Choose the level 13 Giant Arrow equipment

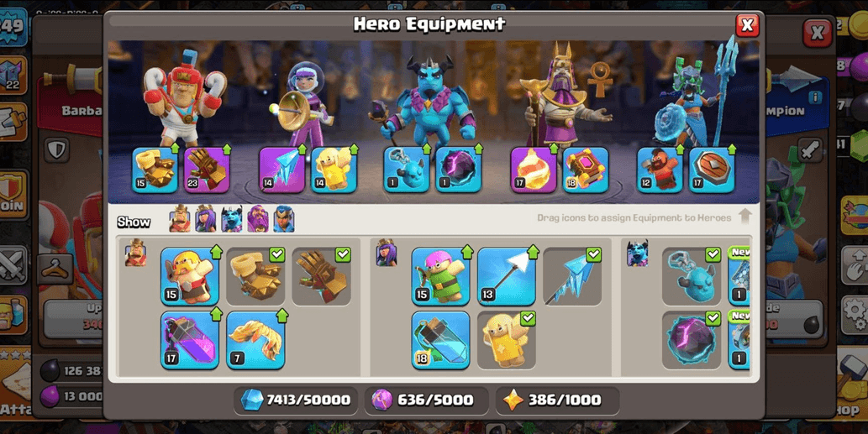click(507, 276)
